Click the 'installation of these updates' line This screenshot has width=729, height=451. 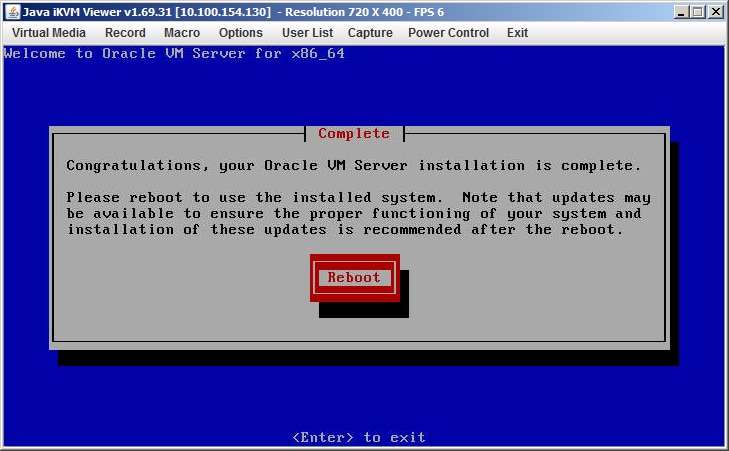(x=345, y=230)
